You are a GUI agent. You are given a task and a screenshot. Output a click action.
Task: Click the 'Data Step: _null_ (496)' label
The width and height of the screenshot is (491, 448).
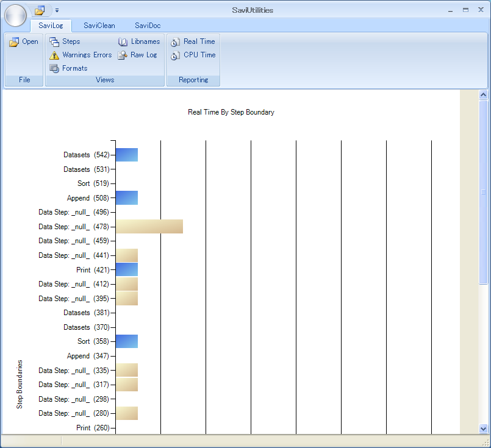(74, 212)
